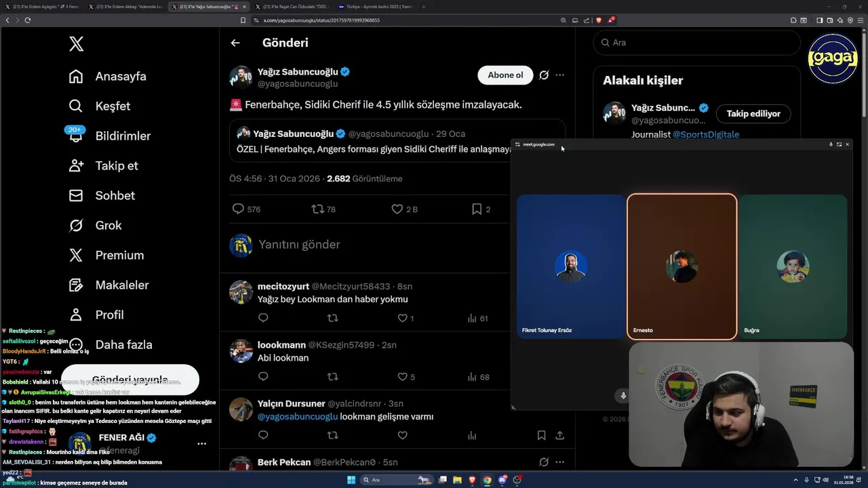Switch to Reşat Can Özbudak browser tab
868x488 pixels.
(x=294, y=7)
